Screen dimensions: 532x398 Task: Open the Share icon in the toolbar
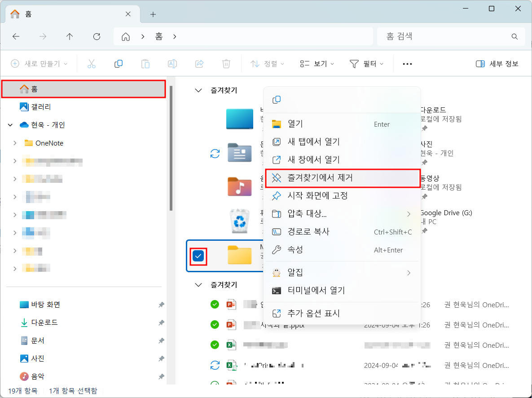[x=199, y=63]
